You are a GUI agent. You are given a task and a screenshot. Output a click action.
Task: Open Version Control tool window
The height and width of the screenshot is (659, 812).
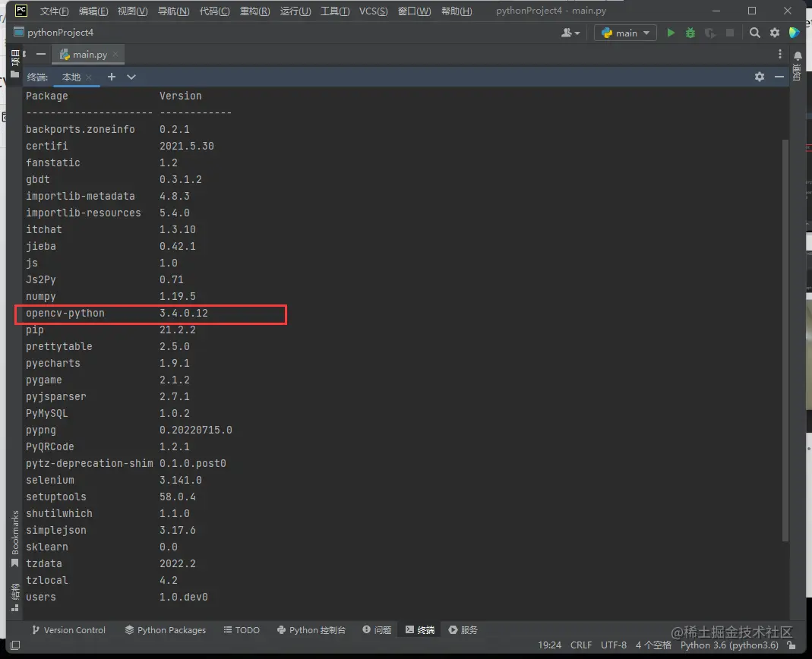pos(68,630)
